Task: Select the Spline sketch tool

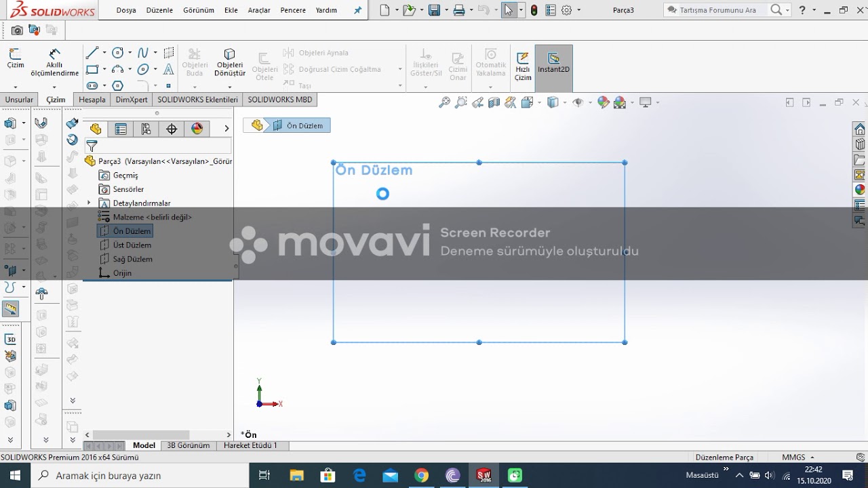Action: coord(143,53)
